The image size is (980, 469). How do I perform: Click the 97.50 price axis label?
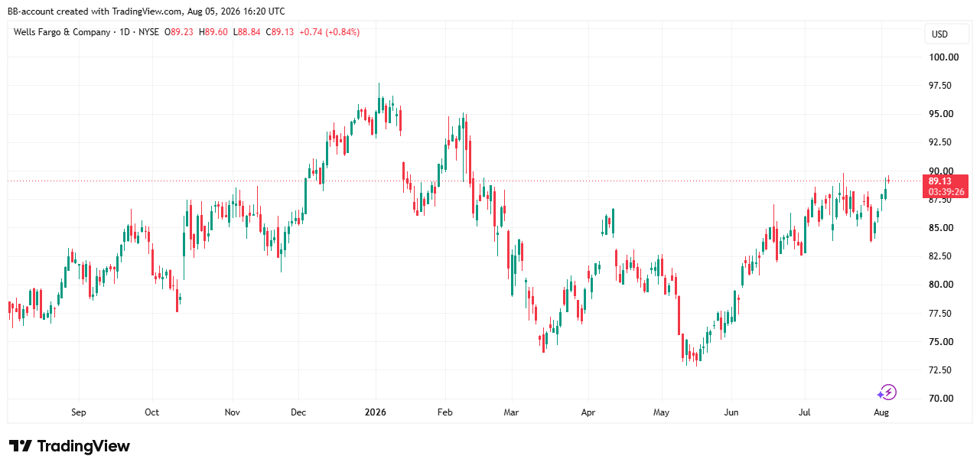(x=940, y=86)
